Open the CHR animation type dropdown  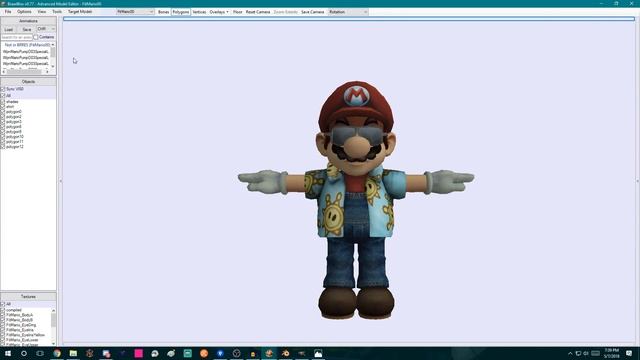pyautogui.click(x=46, y=29)
